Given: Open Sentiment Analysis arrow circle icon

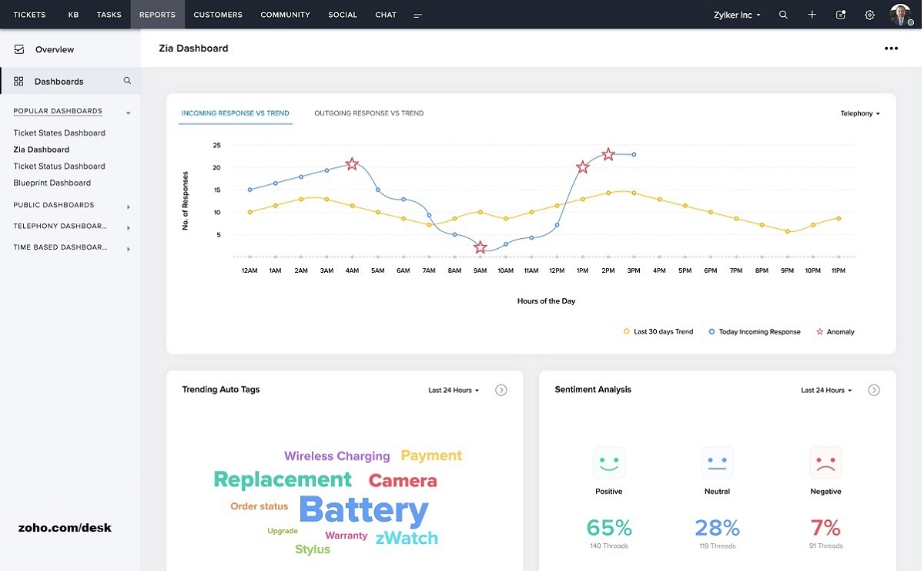Looking at the screenshot, I should click(x=874, y=390).
